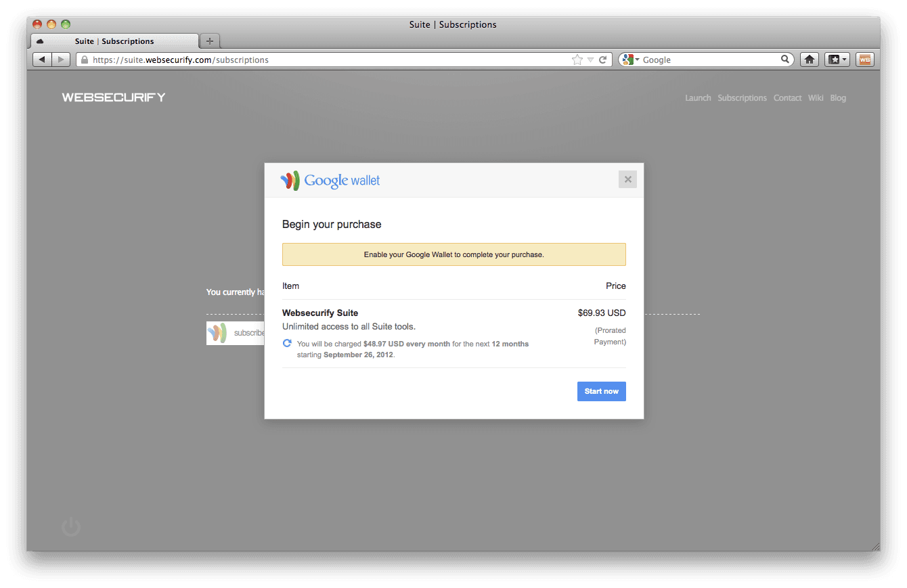Open the Launch nav link
The image size is (907, 588).
coord(698,98)
